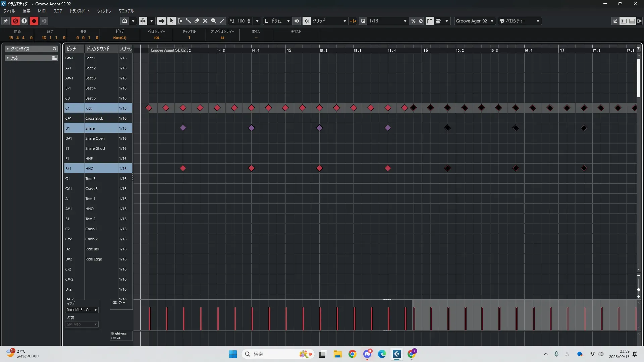This screenshot has height=362, width=644.
Task: Click the vertical zoom slider handle
Action: coord(638,289)
